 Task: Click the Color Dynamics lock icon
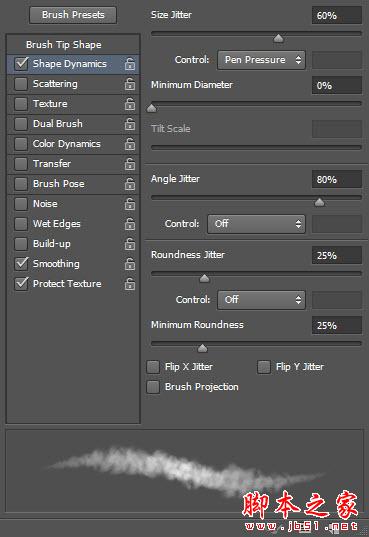130,144
